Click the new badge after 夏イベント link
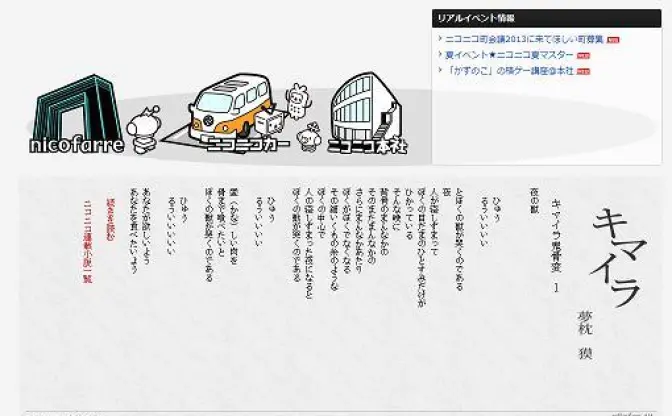The height and width of the screenshot is (416, 672). [x=583, y=56]
